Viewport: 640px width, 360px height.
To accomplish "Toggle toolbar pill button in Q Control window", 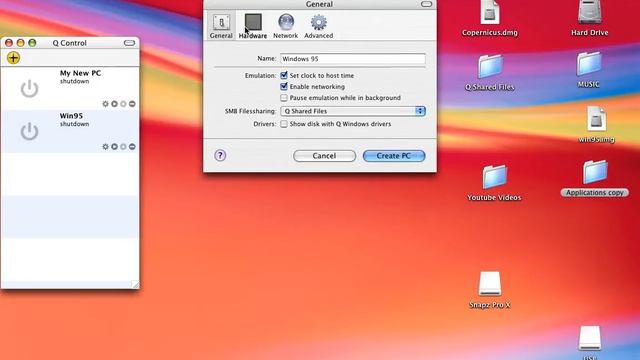I will coord(129,43).
